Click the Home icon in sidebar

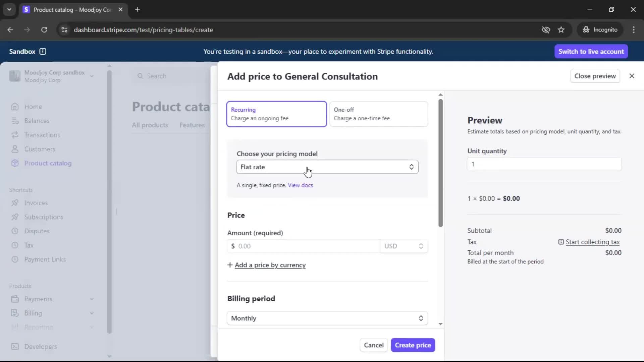tap(15, 107)
